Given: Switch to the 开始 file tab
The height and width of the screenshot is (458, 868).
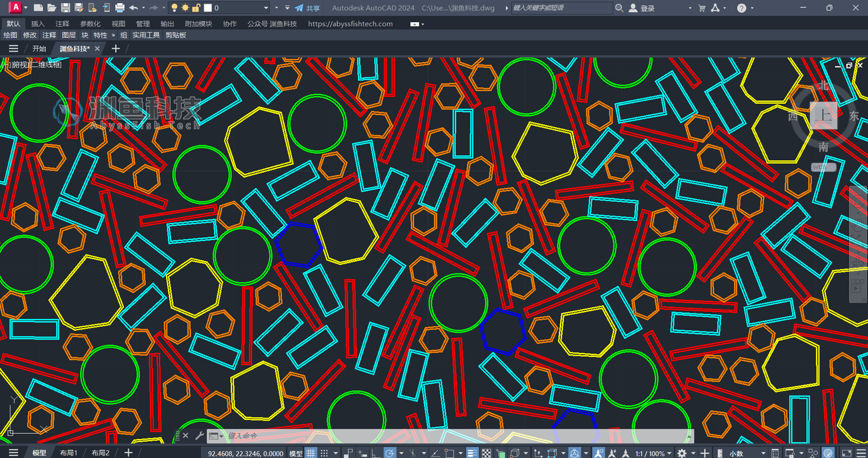Looking at the screenshot, I should point(39,49).
